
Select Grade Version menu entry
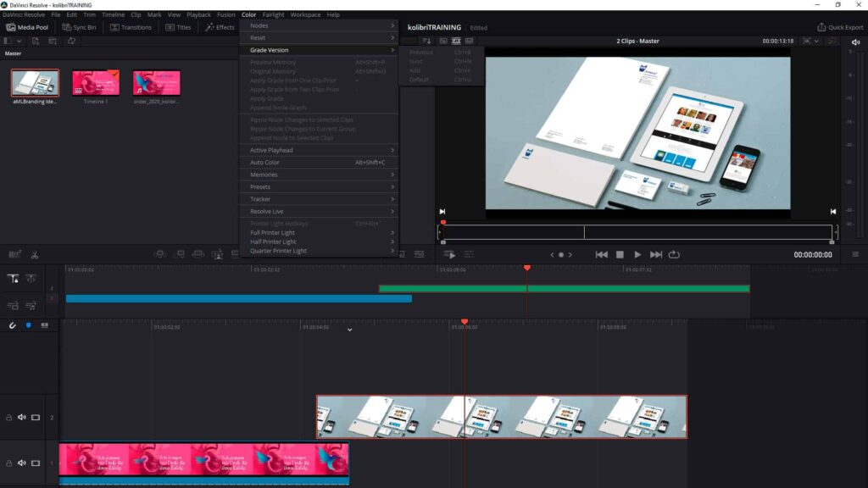pyautogui.click(x=319, y=50)
